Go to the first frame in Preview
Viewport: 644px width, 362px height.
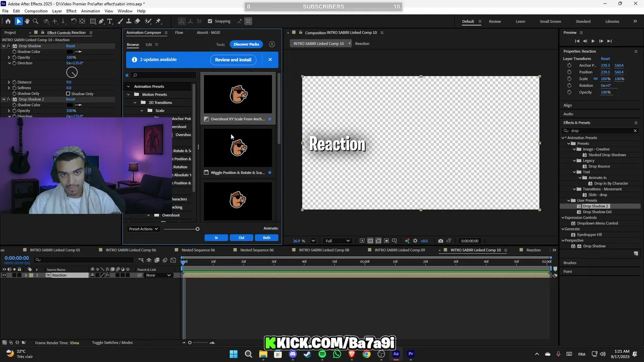click(577, 41)
